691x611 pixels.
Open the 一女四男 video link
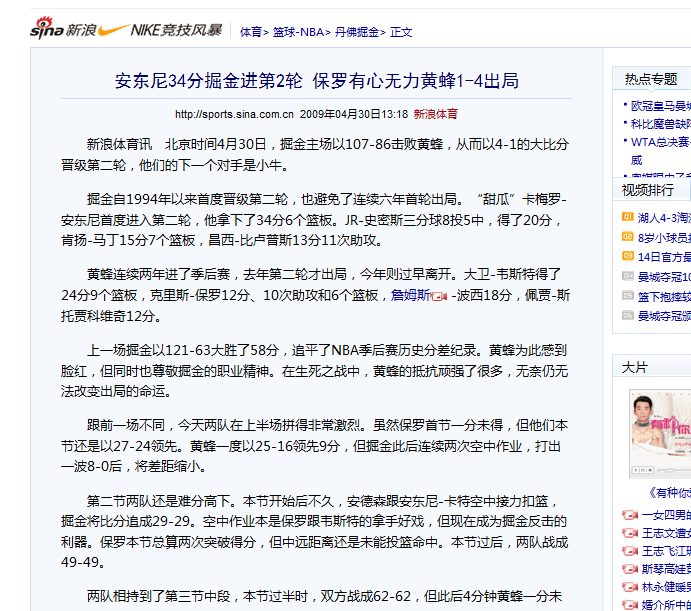[666, 515]
